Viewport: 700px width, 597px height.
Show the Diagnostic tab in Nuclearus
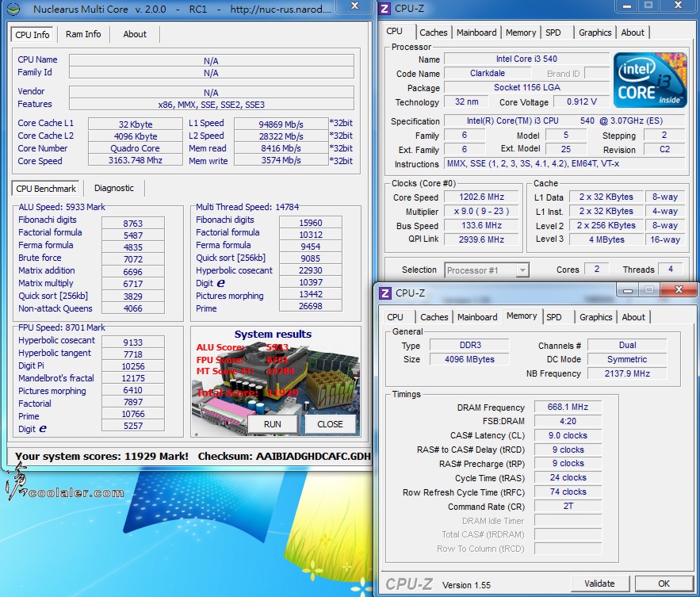114,189
